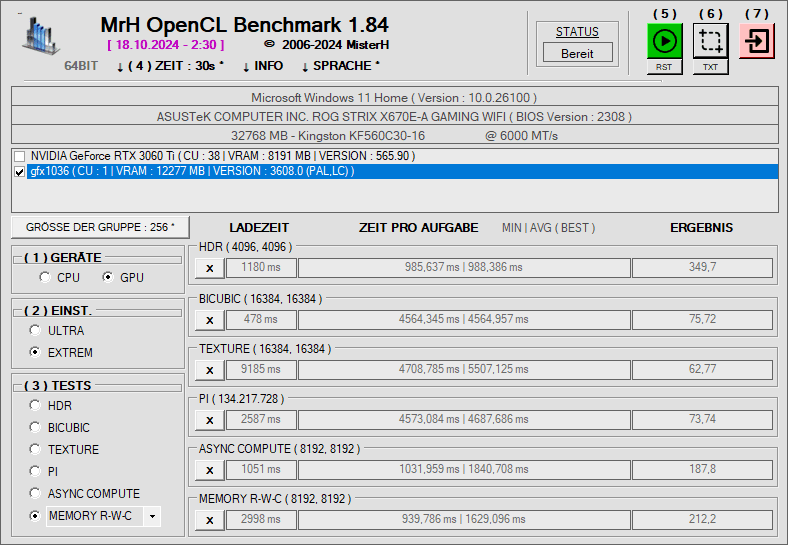
Task: Click ASYNC COMPUTE time field 1031,959 ms
Action: point(464,470)
